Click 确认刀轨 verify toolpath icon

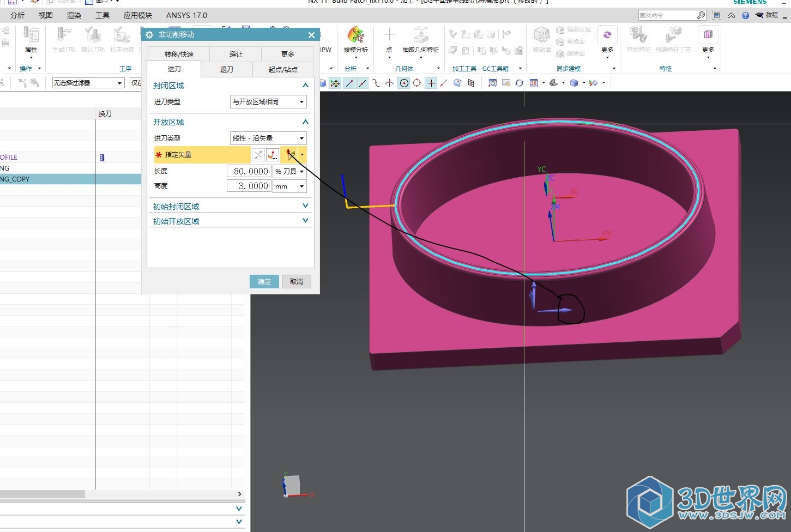(x=93, y=36)
